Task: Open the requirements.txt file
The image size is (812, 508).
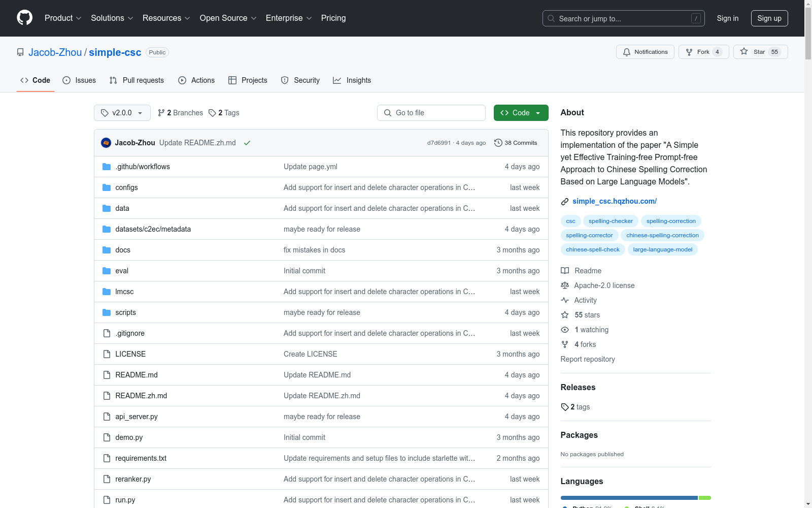Action: coord(141,458)
